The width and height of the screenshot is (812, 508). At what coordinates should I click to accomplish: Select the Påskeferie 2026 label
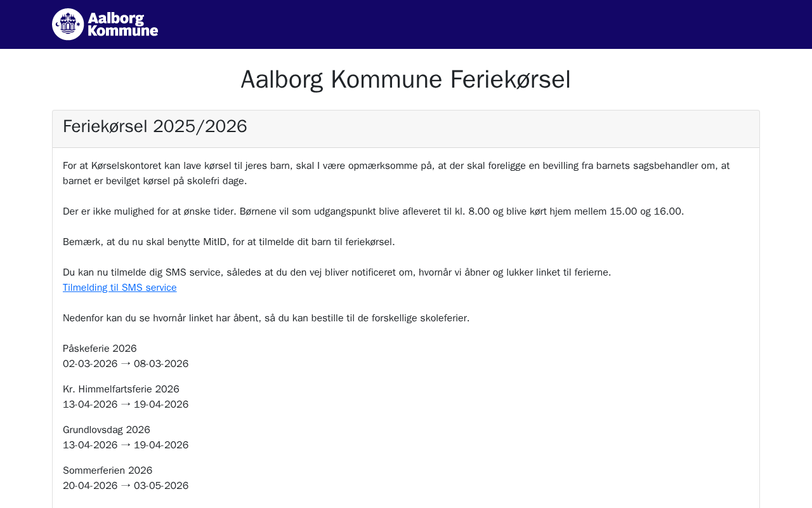100,349
